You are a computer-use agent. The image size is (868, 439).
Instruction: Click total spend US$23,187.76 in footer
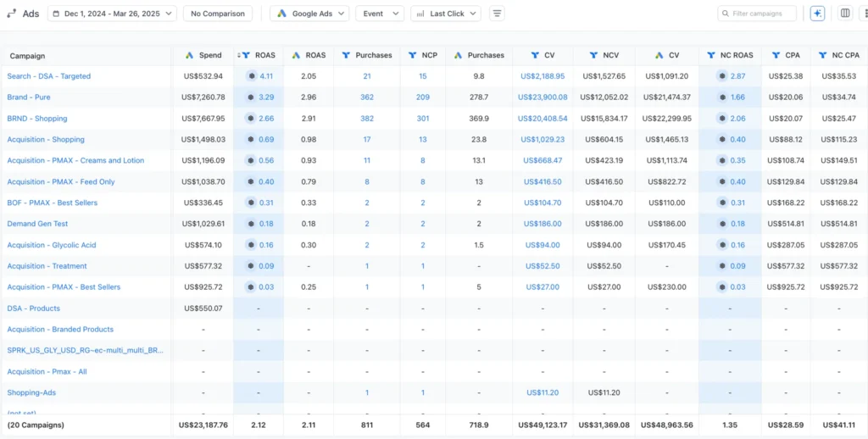pos(203,425)
